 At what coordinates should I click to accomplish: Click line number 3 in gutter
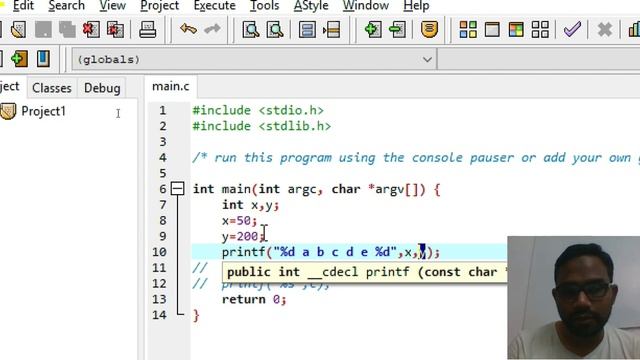click(x=163, y=142)
